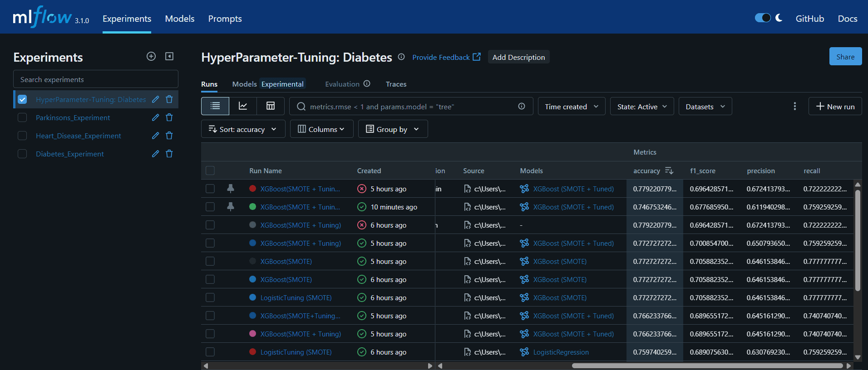The image size is (868, 370).
Task: Open the Experiments tab in top navigation
Action: pos(127,19)
